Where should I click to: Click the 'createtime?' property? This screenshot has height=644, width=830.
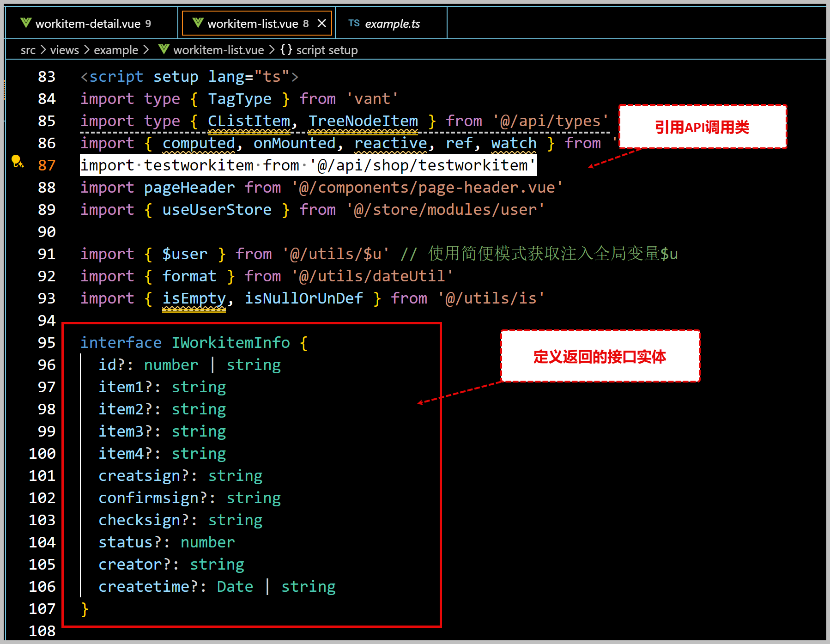tap(149, 587)
